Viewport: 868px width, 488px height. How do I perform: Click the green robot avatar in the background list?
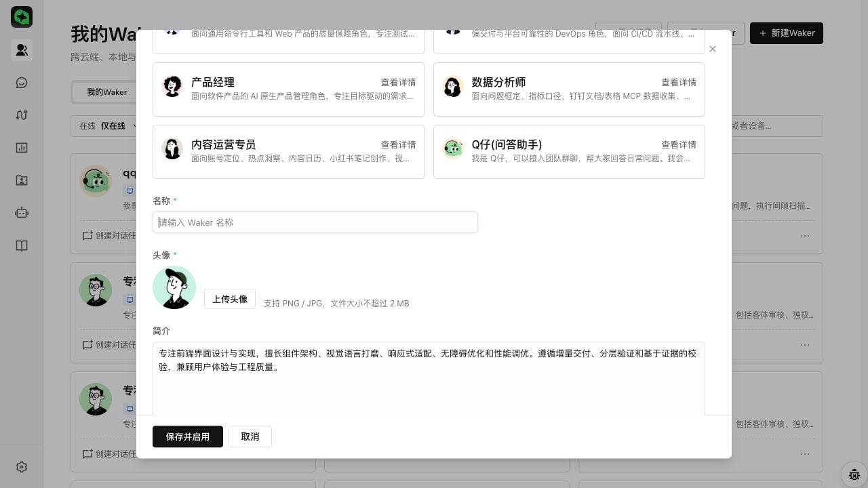[96, 181]
